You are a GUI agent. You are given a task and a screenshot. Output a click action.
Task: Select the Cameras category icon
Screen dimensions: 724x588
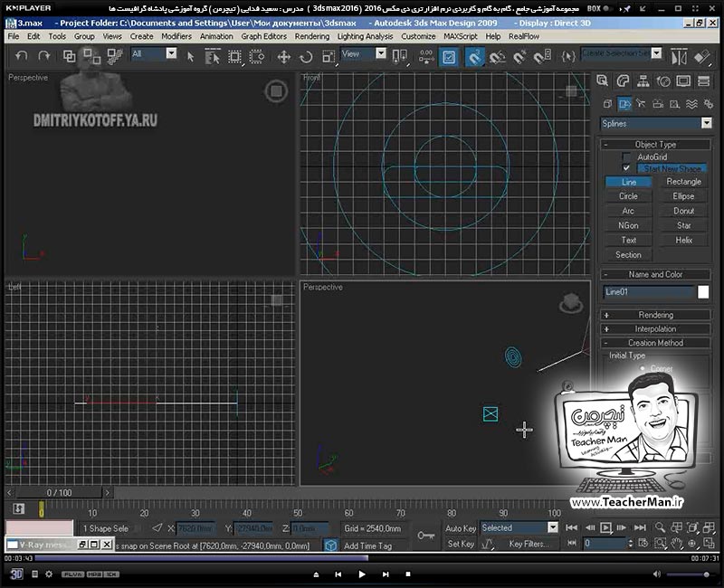point(658,104)
